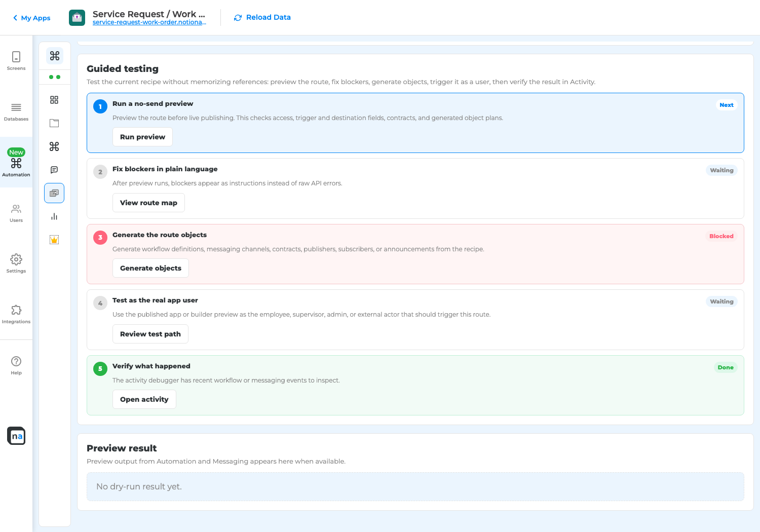760x532 pixels.
Task: Click the Generate objects button
Action: pyautogui.click(x=150, y=268)
